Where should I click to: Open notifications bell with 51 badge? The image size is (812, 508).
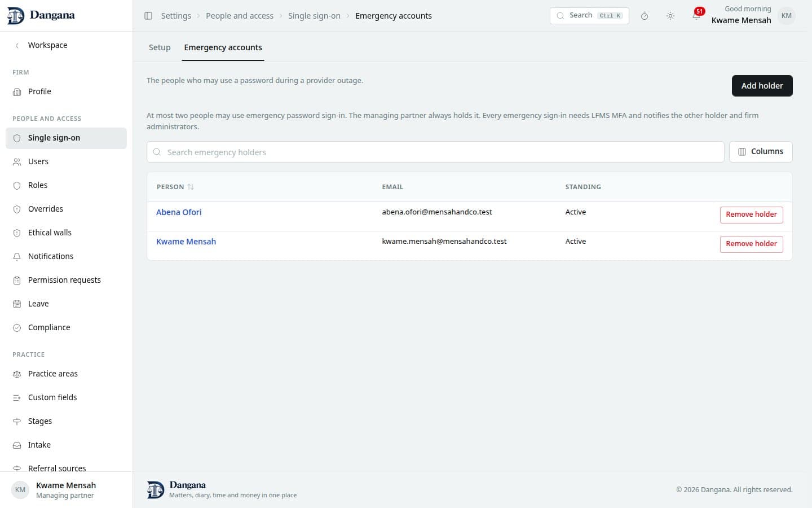coord(697,15)
